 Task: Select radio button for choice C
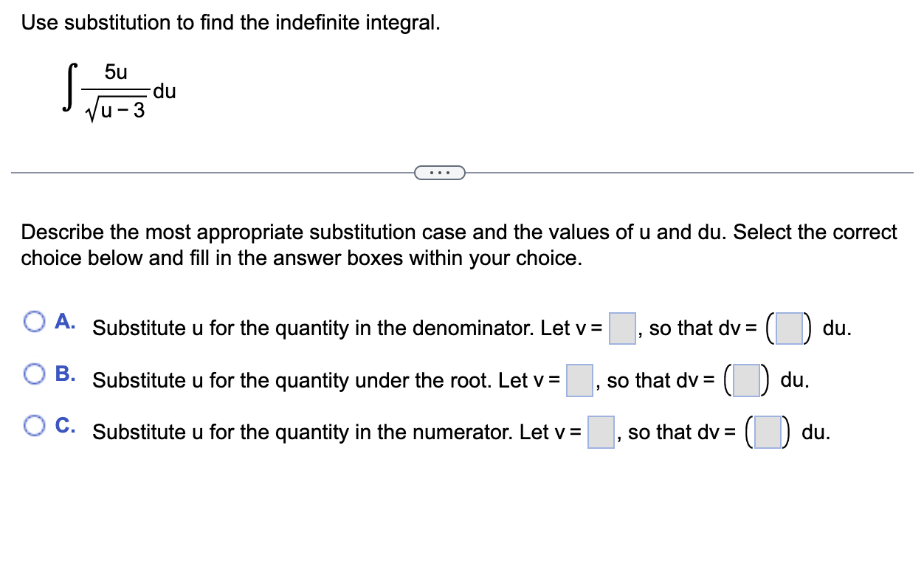pyautogui.click(x=34, y=424)
